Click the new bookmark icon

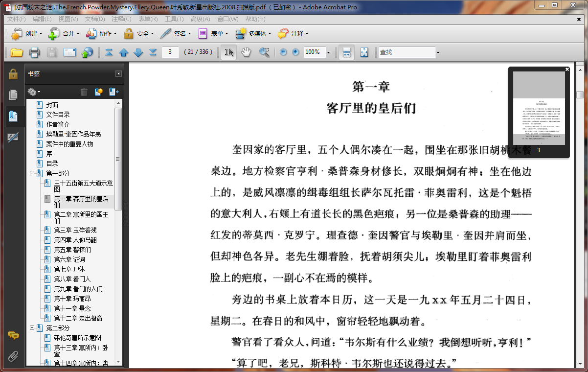click(99, 92)
